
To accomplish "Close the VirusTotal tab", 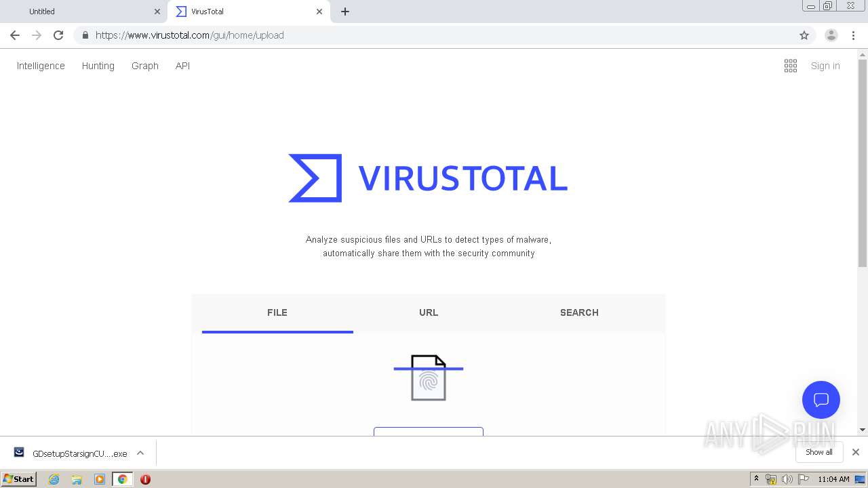I will point(319,12).
